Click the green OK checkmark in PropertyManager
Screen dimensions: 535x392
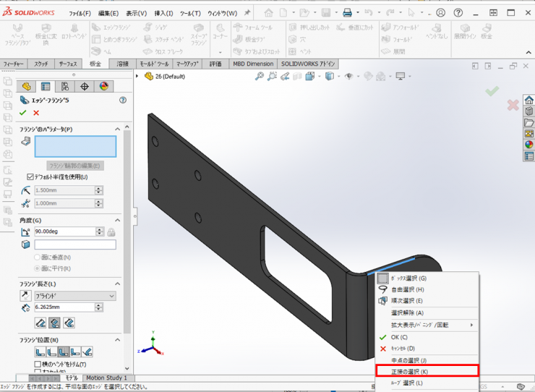click(23, 113)
